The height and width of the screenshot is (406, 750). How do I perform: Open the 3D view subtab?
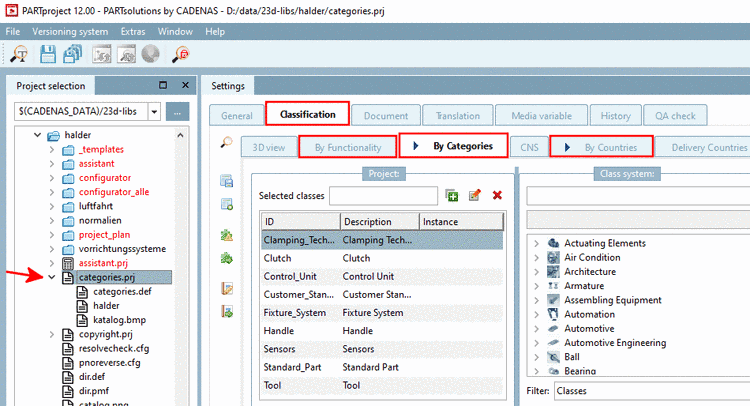click(x=268, y=148)
